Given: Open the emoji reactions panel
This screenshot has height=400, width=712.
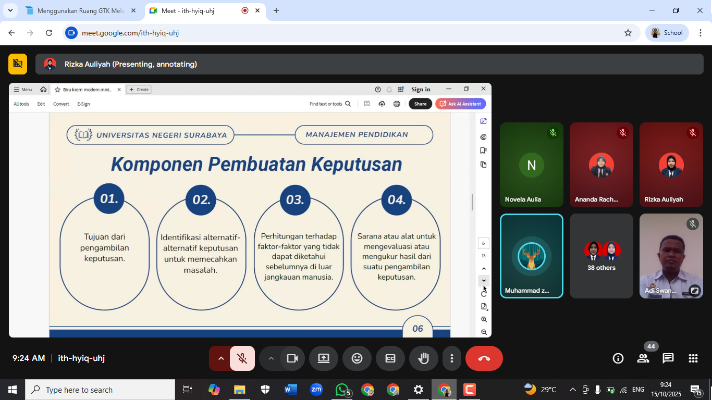Looking at the screenshot, I should click(x=356, y=358).
